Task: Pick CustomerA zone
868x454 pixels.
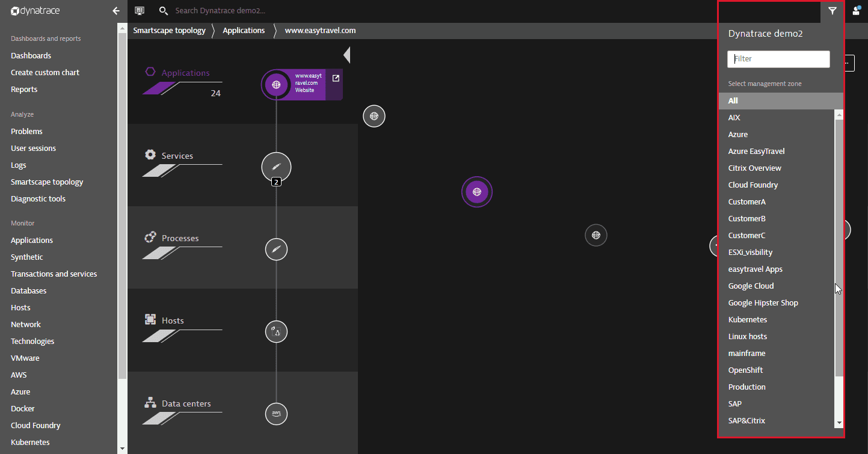Action: (x=746, y=202)
